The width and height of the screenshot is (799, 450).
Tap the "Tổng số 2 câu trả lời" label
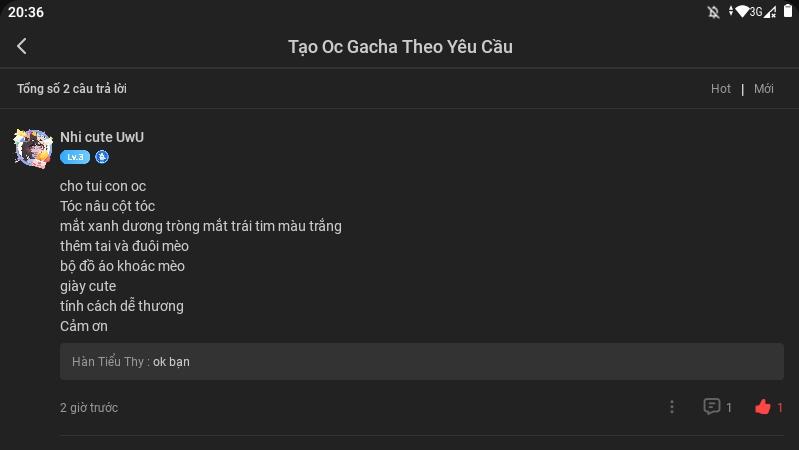click(72, 89)
